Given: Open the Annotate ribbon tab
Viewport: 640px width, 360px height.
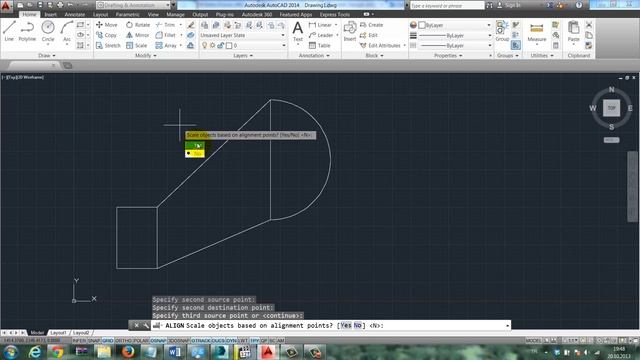Looking at the screenshot, I should [x=75, y=14].
